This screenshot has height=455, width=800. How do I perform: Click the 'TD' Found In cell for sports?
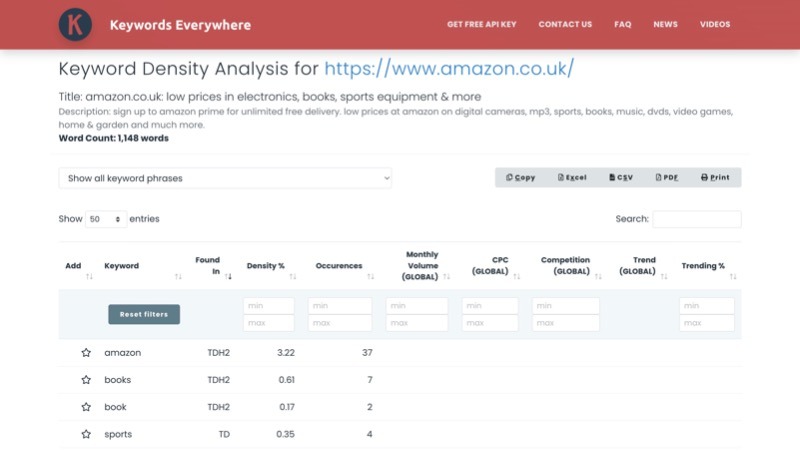224,434
